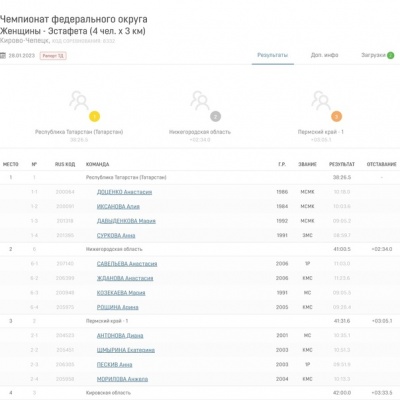This screenshot has height=400, width=400.
Task: Open athlete link СУРКОВА Анна
Action: [x=116, y=236]
